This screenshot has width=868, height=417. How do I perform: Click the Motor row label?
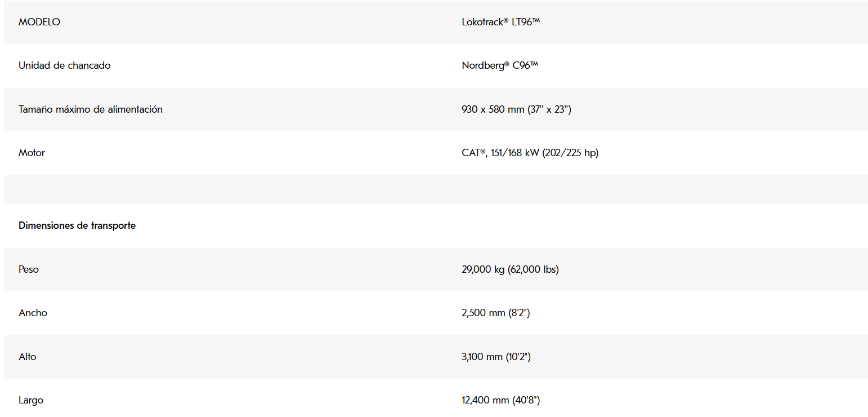(x=32, y=153)
